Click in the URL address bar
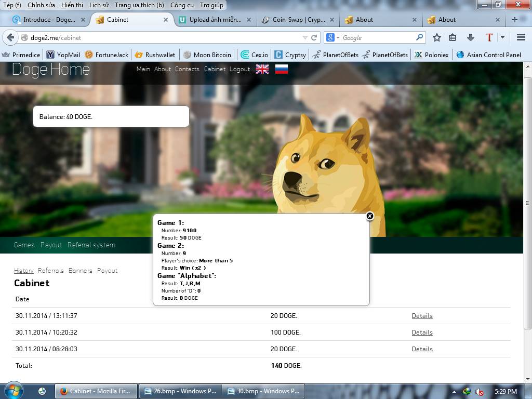Screen dimensions: 532x399 coord(163,37)
